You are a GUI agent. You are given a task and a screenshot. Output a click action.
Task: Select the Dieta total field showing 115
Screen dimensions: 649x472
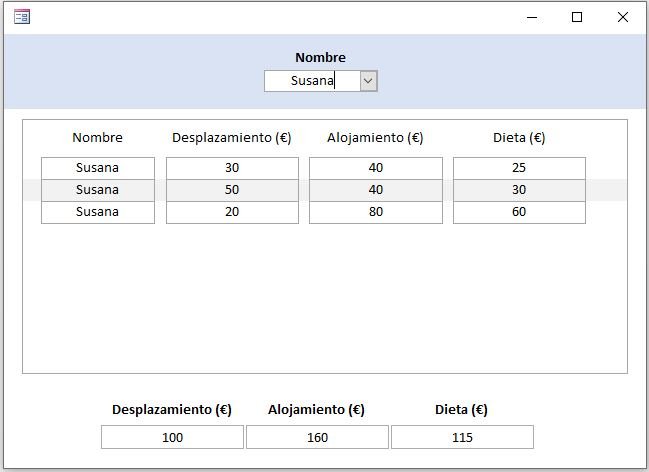pyautogui.click(x=462, y=437)
